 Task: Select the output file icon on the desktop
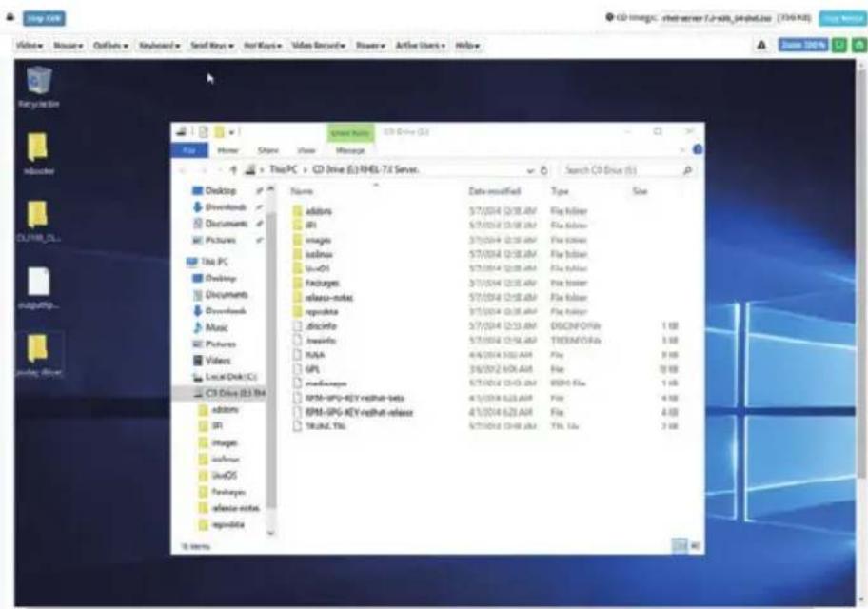[39, 288]
